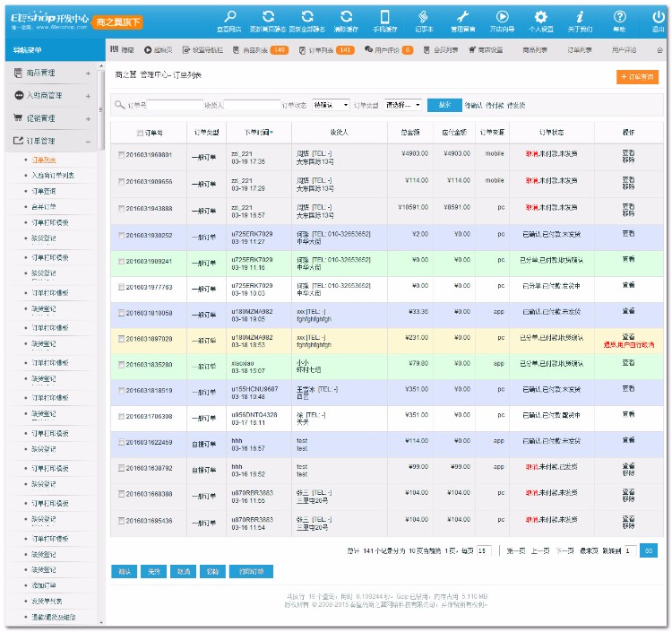Tick the select-all checkbox in the 订单号 header

tap(140, 133)
